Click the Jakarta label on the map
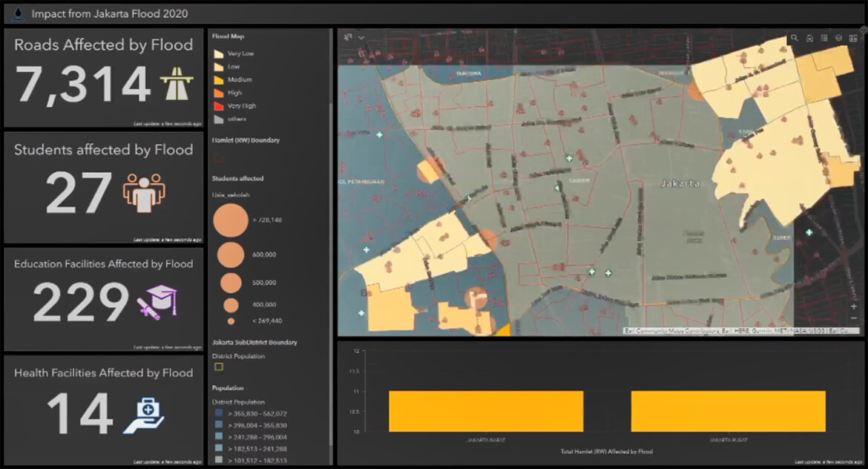The width and height of the screenshot is (868, 469). (680, 183)
